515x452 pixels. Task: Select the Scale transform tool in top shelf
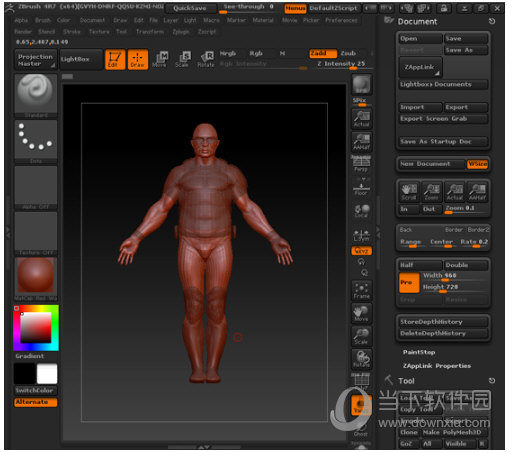click(x=183, y=59)
